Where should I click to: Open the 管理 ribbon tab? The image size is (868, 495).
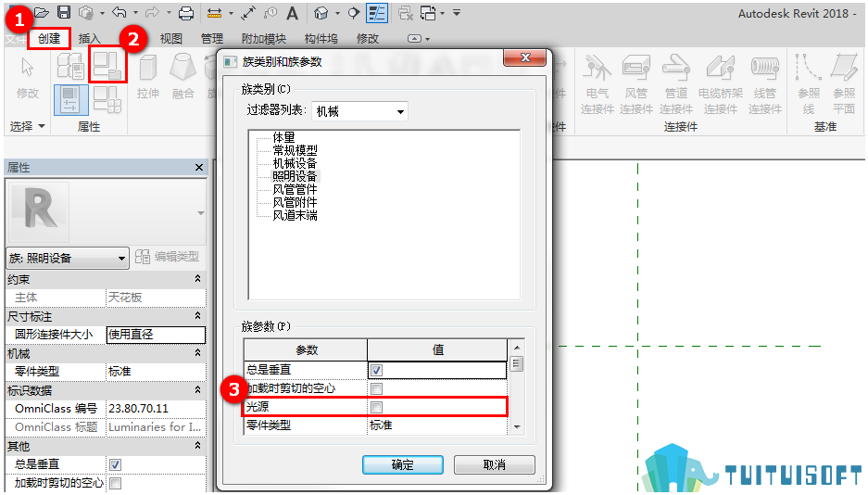pos(212,38)
